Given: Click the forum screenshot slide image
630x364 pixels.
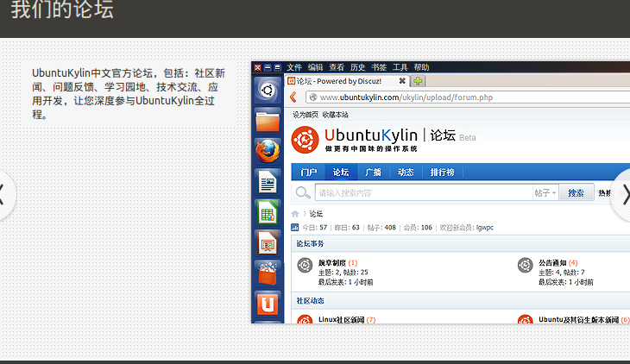Looking at the screenshot, I should (x=441, y=192).
